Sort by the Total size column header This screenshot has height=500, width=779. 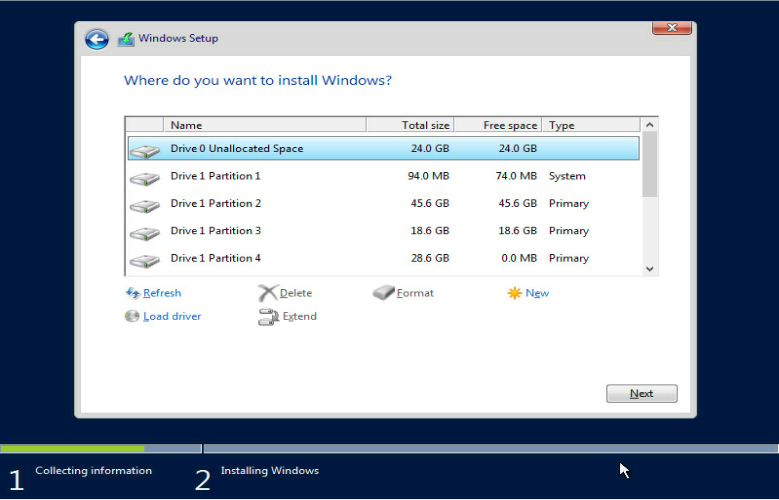point(410,125)
